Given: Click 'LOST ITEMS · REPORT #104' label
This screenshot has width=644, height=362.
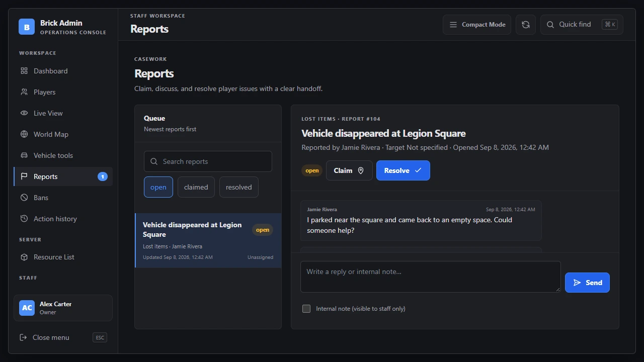Looking at the screenshot, I should pos(341,119).
